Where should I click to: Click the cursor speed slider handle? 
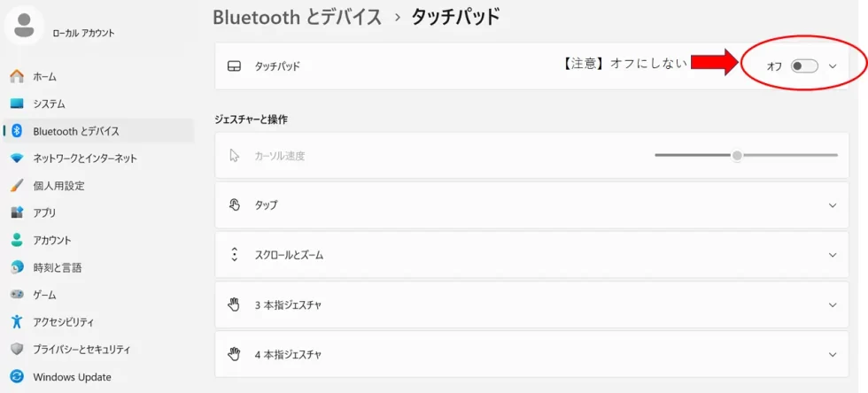pyautogui.click(x=737, y=155)
